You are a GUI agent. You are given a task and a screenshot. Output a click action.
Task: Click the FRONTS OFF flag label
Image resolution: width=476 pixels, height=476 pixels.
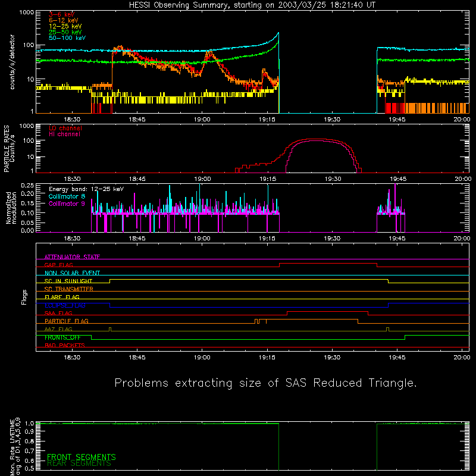click(62, 337)
